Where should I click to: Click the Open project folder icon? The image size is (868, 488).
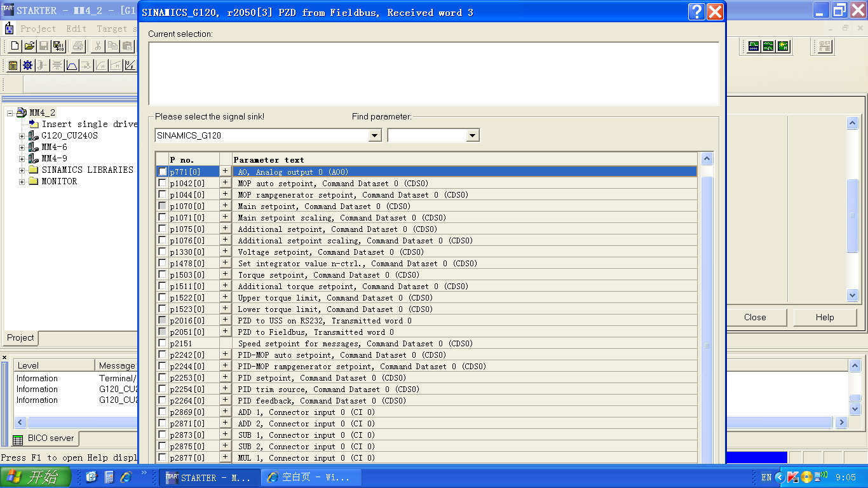click(29, 46)
